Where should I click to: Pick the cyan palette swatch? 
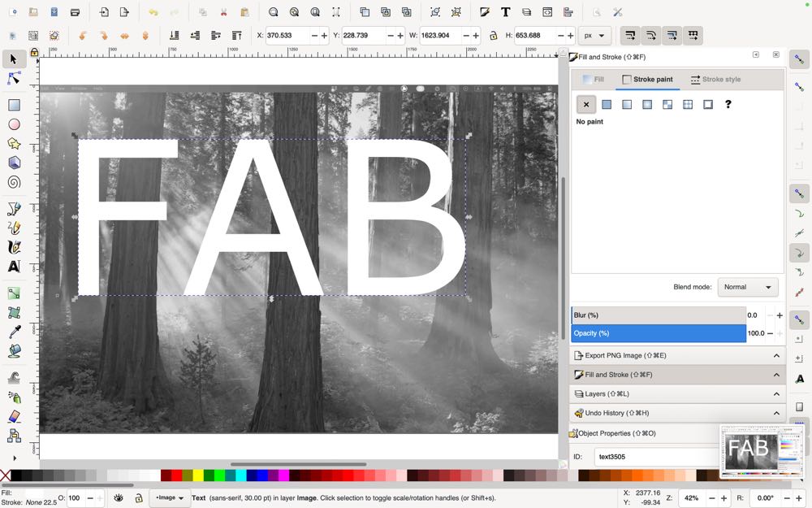[x=241, y=475]
